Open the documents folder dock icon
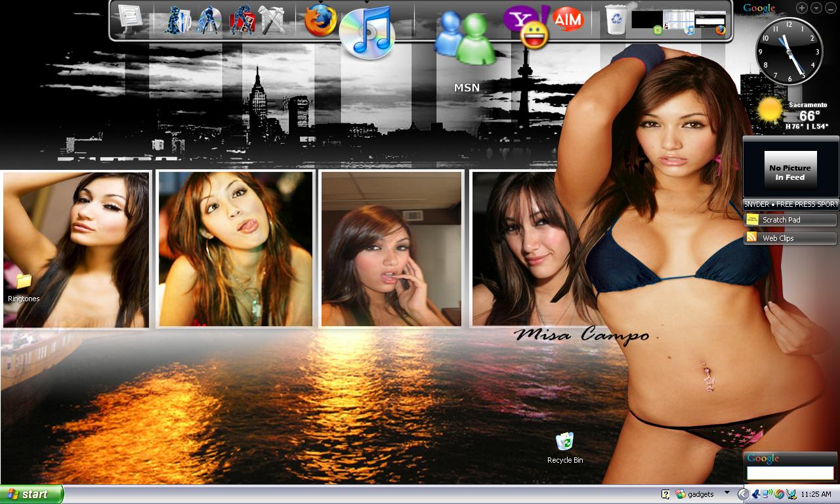The height and width of the screenshot is (504, 840). click(177, 20)
